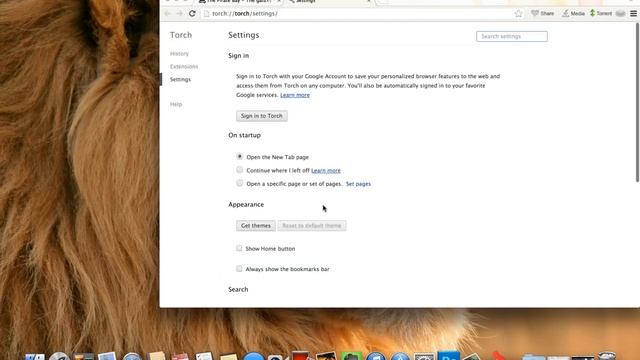
Task: Open History in the sidebar
Action: pos(179,53)
